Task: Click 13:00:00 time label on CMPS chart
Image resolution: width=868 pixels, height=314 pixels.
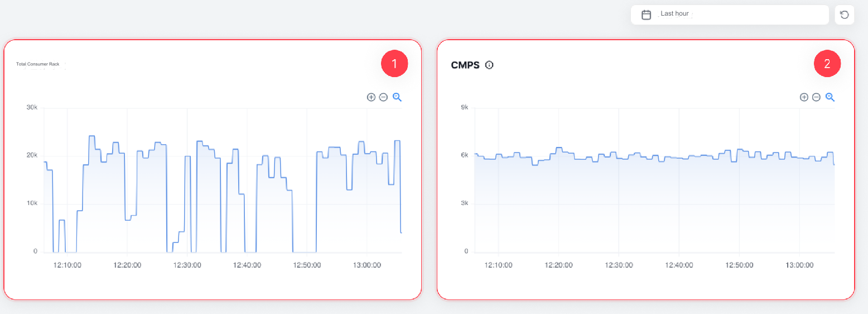Action: tap(799, 265)
